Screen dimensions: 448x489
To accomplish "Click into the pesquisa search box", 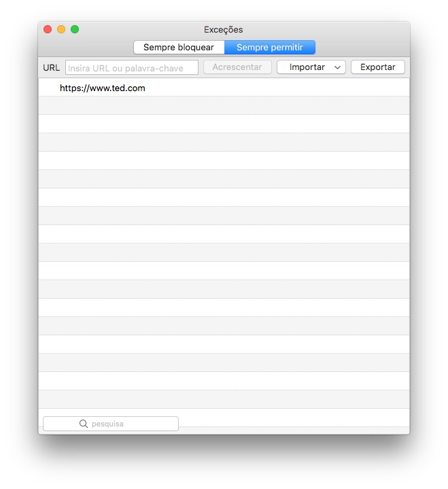I will pyautogui.click(x=122, y=424).
